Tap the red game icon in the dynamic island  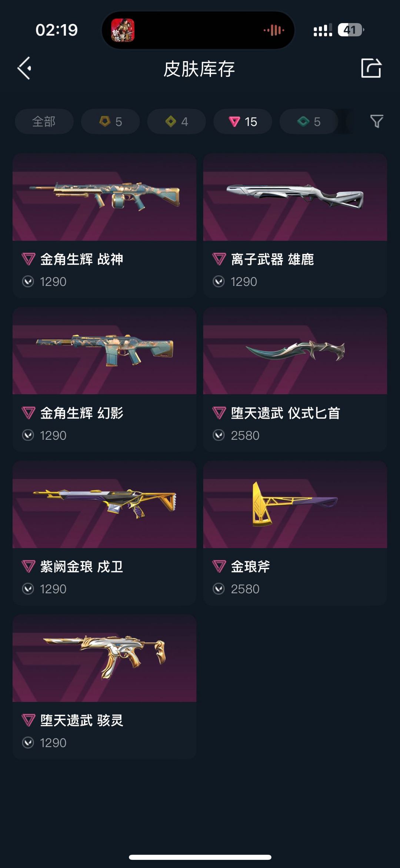123,30
